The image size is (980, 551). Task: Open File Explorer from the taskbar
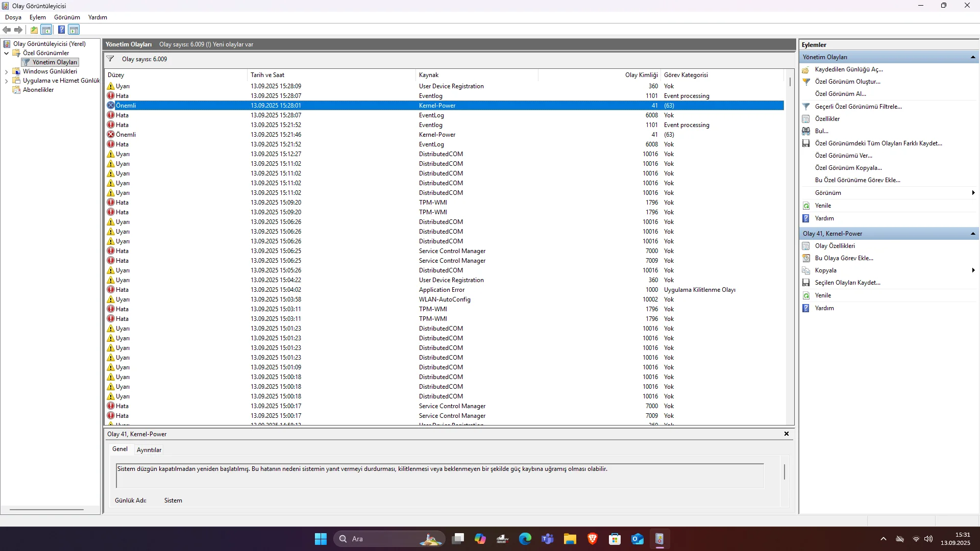(570, 539)
